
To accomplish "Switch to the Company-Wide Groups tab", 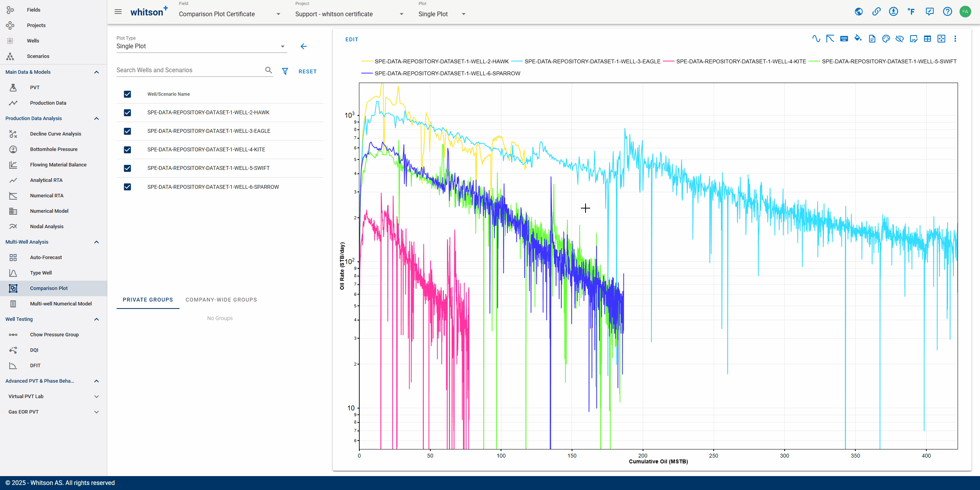I will coord(221,300).
